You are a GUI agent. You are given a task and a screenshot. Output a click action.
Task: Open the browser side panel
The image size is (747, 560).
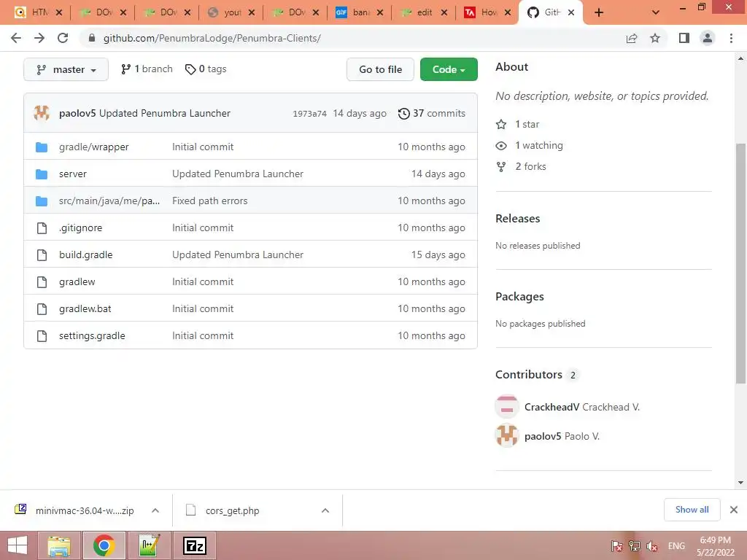pyautogui.click(x=684, y=38)
